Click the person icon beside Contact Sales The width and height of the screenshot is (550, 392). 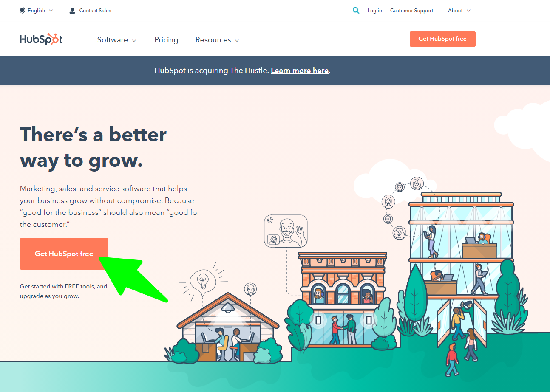click(72, 10)
